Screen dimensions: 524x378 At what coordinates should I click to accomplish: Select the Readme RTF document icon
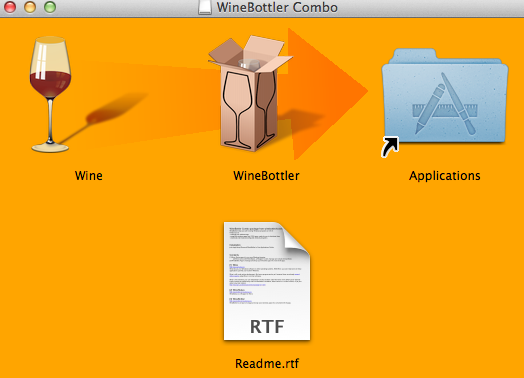click(267, 281)
